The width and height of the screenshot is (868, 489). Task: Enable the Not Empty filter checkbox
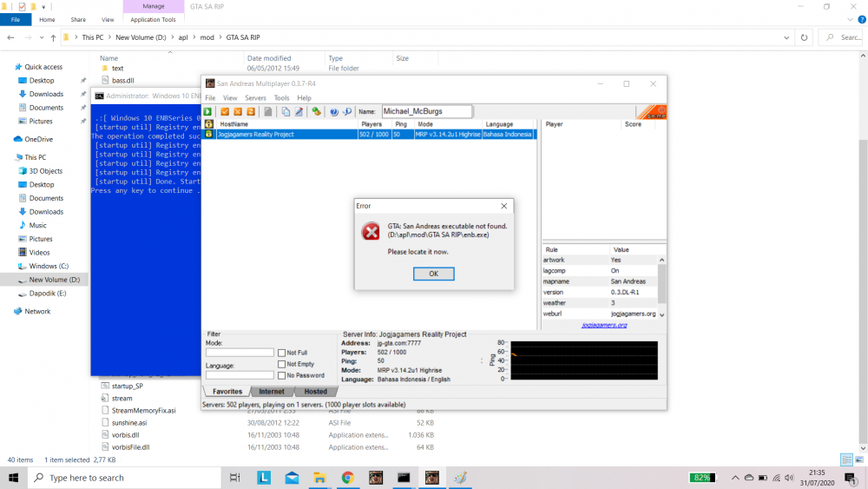tap(282, 364)
